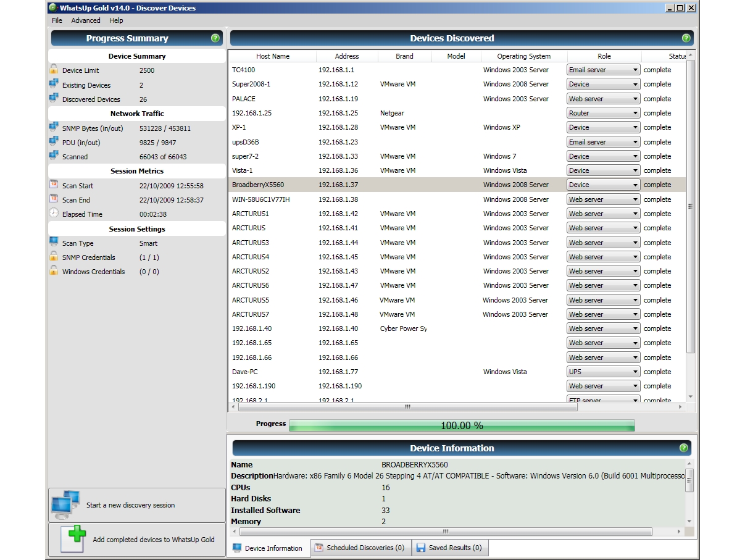The height and width of the screenshot is (560, 745).
Task: Select the WIN-58U6C1V77IH host name
Action: point(261,199)
